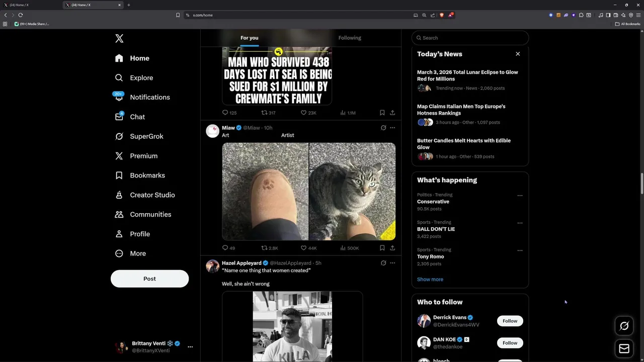Open More options icon in sidebar
644x362 pixels.
coord(119,253)
